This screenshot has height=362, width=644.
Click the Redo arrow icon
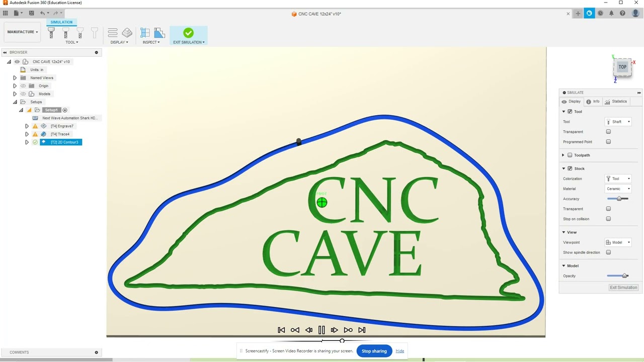(x=55, y=13)
